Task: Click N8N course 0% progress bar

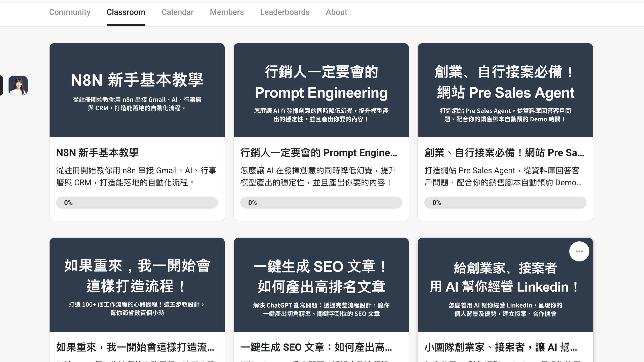Action: 137,203
